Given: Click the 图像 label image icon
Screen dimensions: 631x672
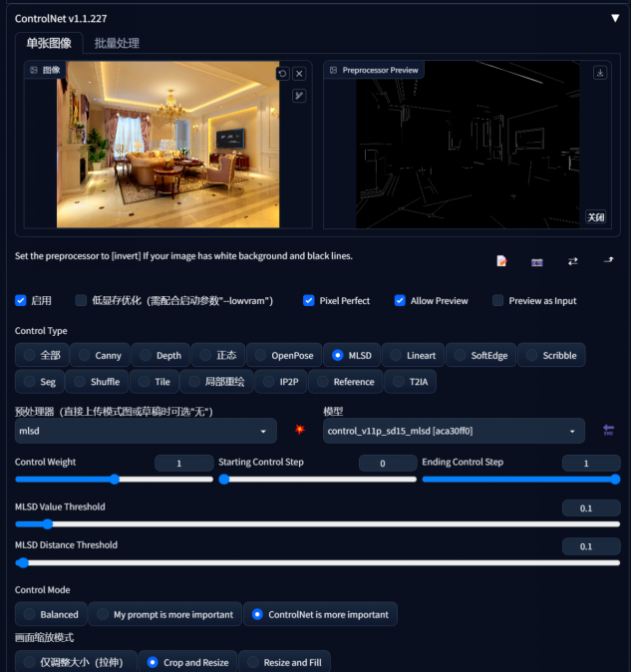Looking at the screenshot, I should pos(34,70).
